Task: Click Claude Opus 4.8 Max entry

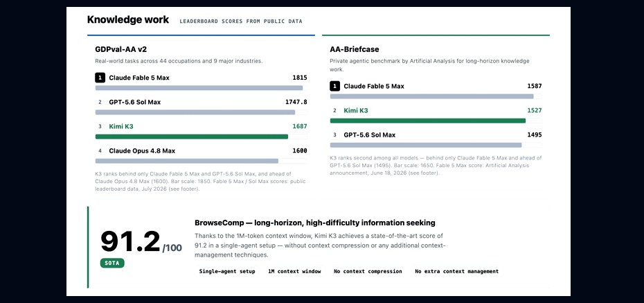Action: click(x=142, y=151)
